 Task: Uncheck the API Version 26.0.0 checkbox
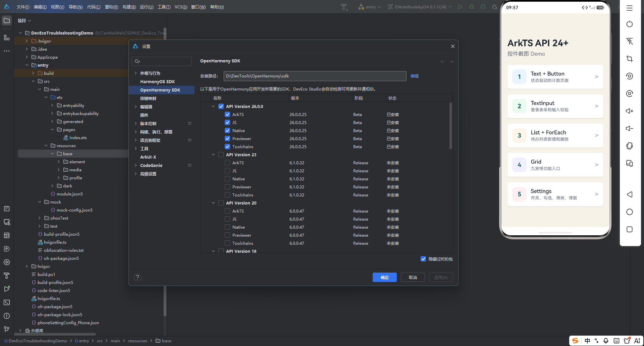pyautogui.click(x=221, y=106)
